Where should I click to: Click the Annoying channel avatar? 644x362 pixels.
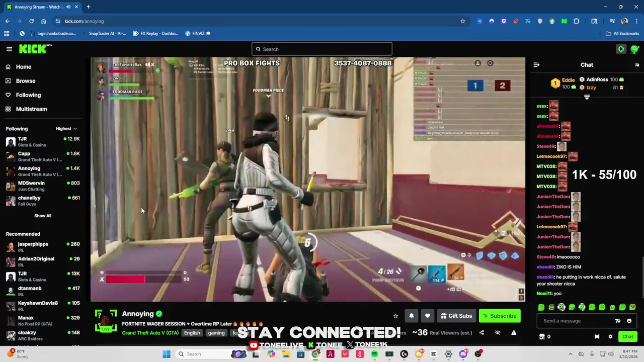[106, 321]
